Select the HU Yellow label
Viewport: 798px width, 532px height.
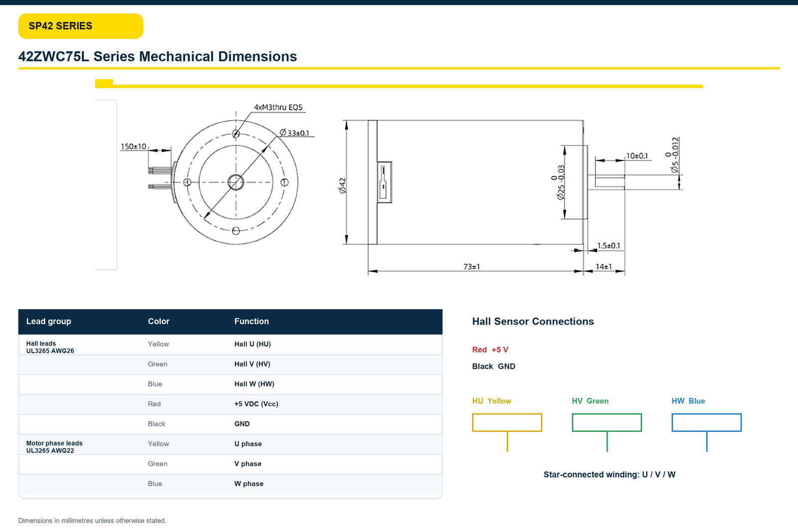[x=491, y=401]
